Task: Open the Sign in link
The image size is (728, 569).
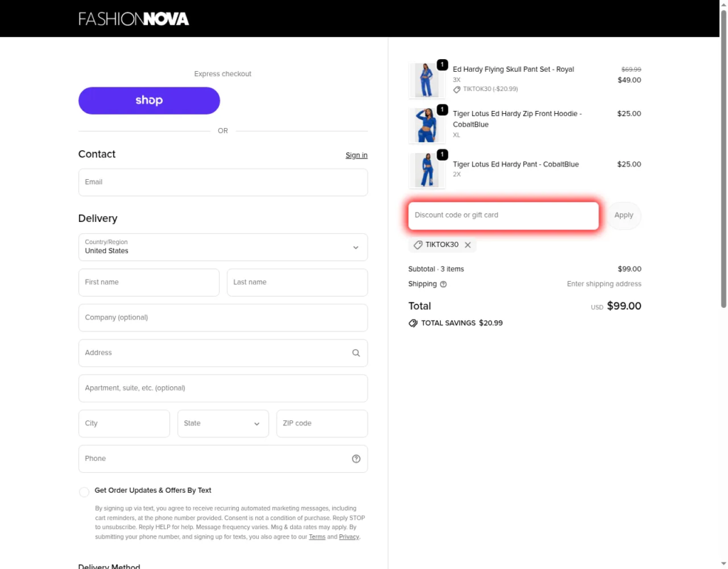Action: (356, 155)
